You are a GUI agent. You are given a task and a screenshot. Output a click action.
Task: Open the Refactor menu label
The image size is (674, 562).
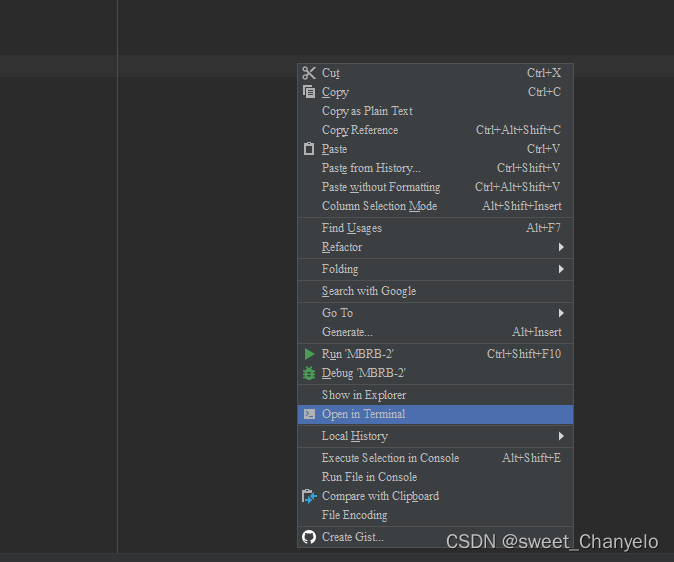coord(342,247)
